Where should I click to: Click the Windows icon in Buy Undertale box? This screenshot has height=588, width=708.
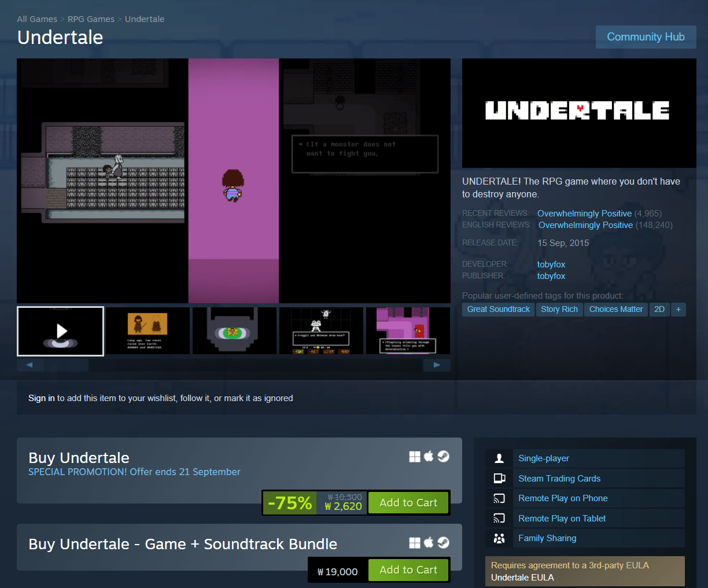415,457
